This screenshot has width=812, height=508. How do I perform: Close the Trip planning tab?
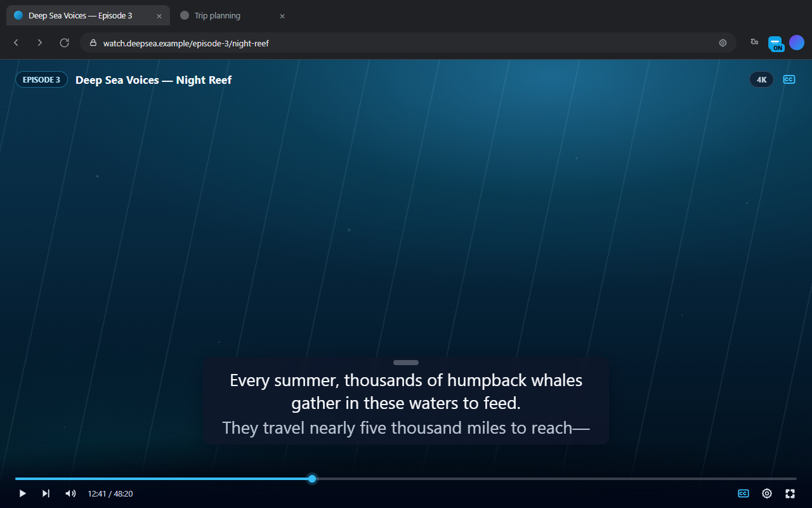pyautogui.click(x=282, y=16)
